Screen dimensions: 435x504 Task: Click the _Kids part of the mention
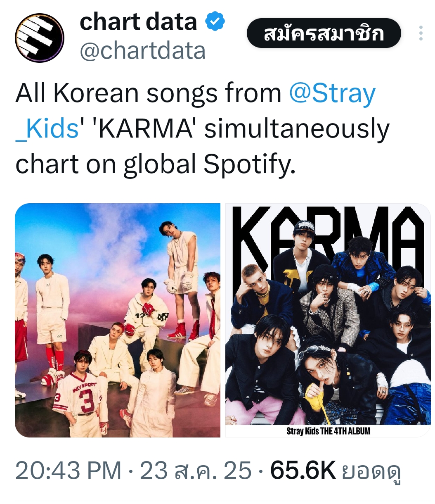point(47,129)
